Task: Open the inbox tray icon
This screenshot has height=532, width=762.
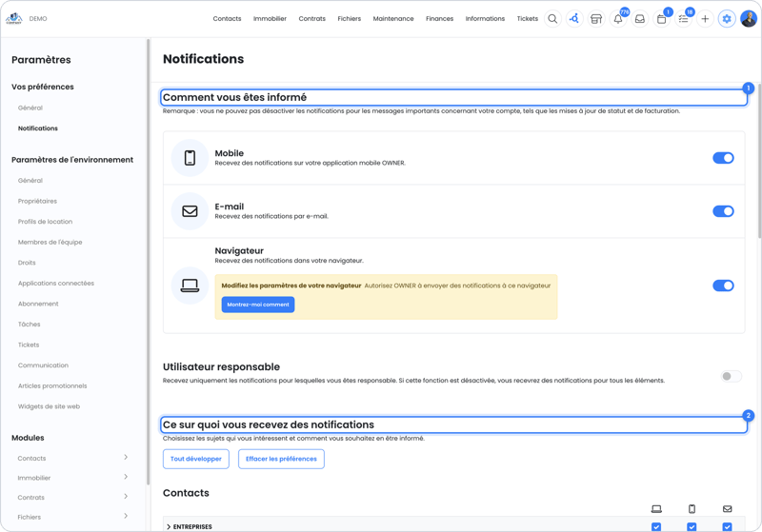Action: pos(640,19)
